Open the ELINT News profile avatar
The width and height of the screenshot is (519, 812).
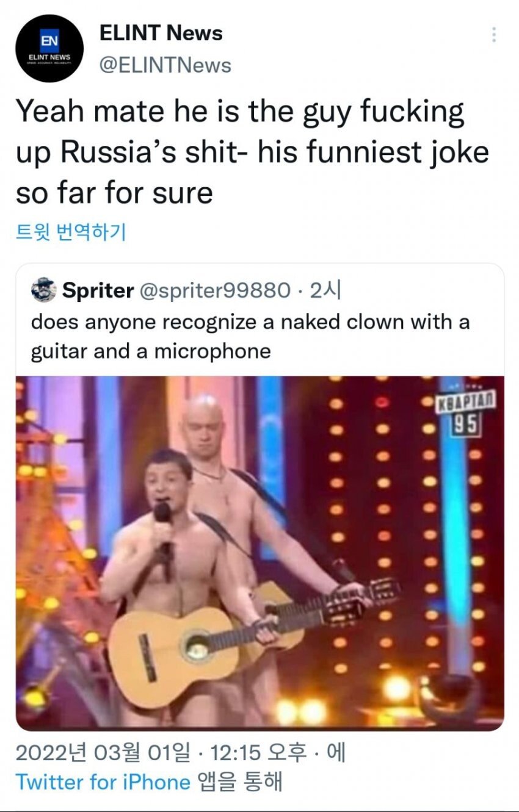point(49,48)
